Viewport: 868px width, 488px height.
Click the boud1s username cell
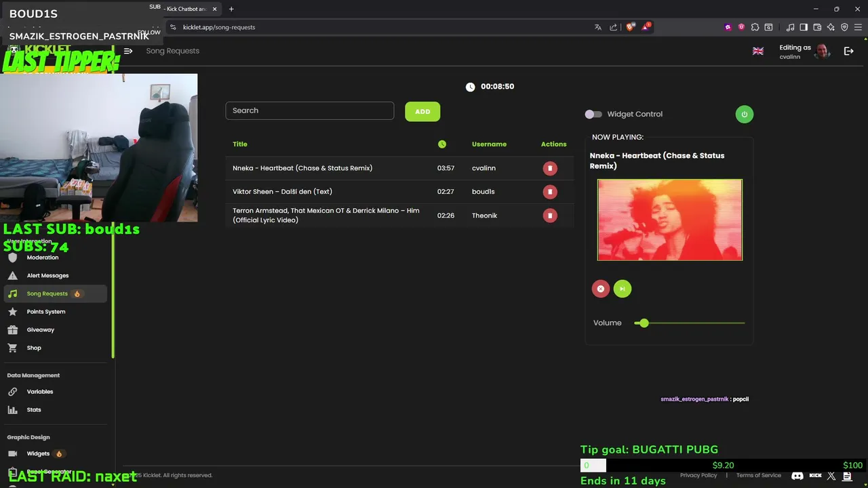click(x=484, y=192)
